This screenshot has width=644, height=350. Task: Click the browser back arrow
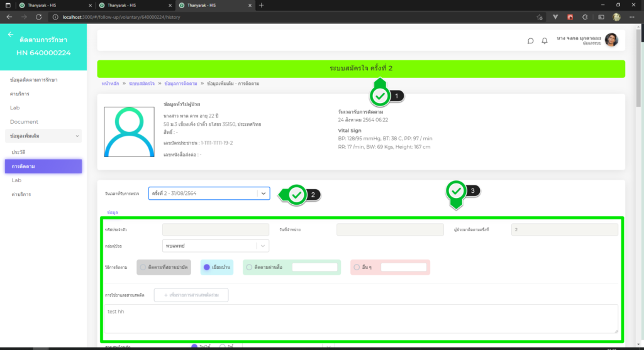pyautogui.click(x=9, y=16)
